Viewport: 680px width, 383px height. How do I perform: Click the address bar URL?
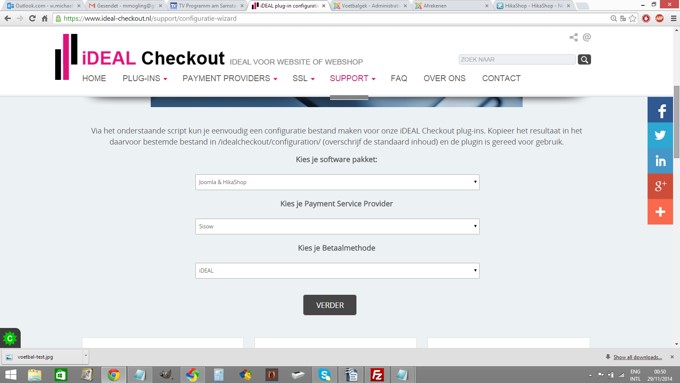[x=150, y=19]
